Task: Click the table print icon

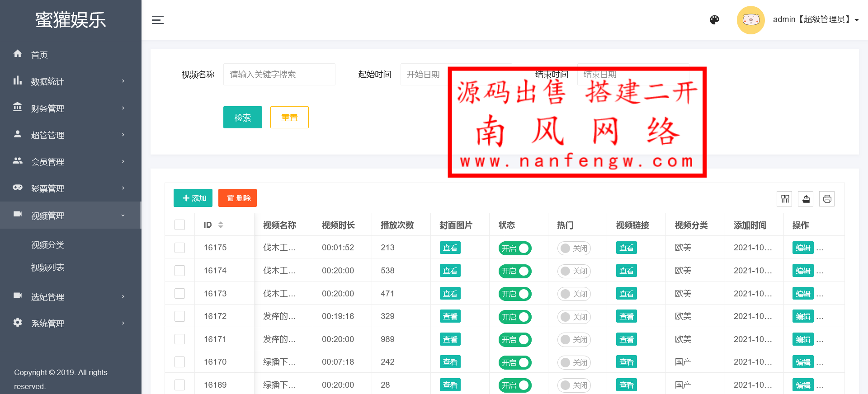Action: coord(827,199)
